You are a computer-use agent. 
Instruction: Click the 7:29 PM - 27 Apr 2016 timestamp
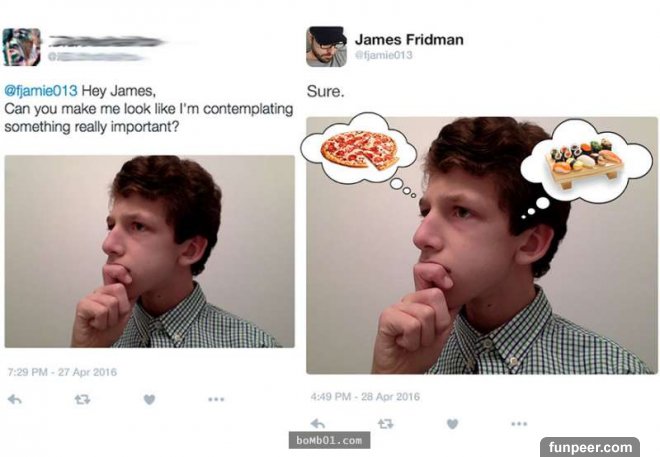click(62, 372)
